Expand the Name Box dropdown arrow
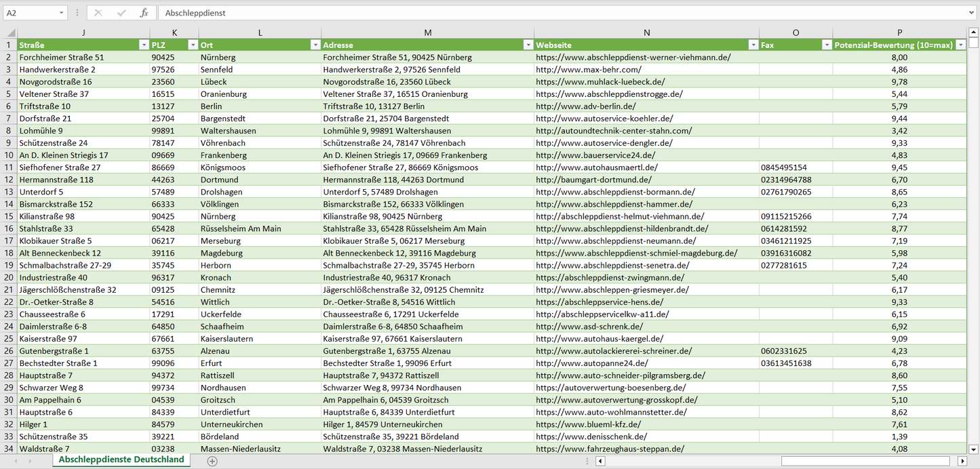This screenshot has height=469, width=980. [61, 13]
